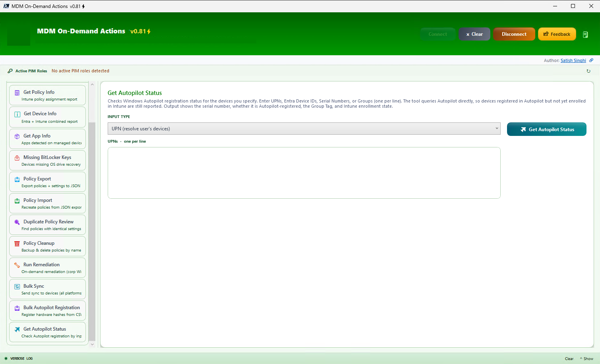Click the Run Remediation wrench icon
This screenshot has width=600, height=364.
pyautogui.click(x=17, y=265)
